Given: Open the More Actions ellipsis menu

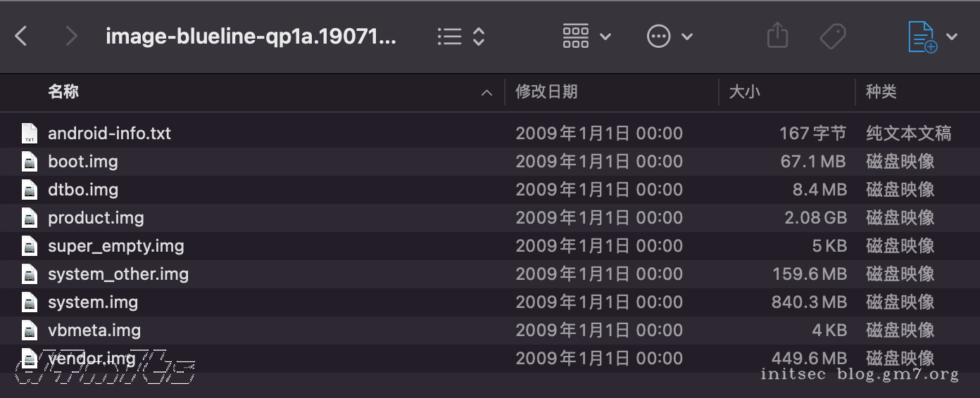Looking at the screenshot, I should pos(669,36).
